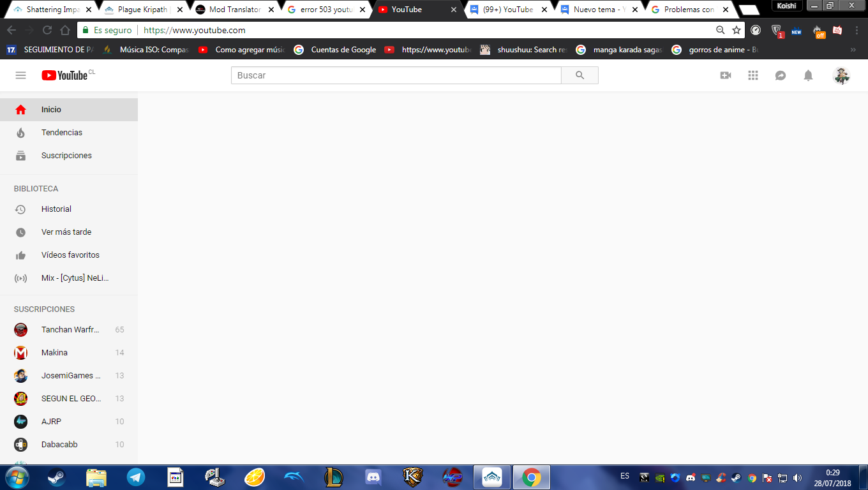
Task: Open SEGUIMIENTO DE PA bookmark
Action: (50, 50)
